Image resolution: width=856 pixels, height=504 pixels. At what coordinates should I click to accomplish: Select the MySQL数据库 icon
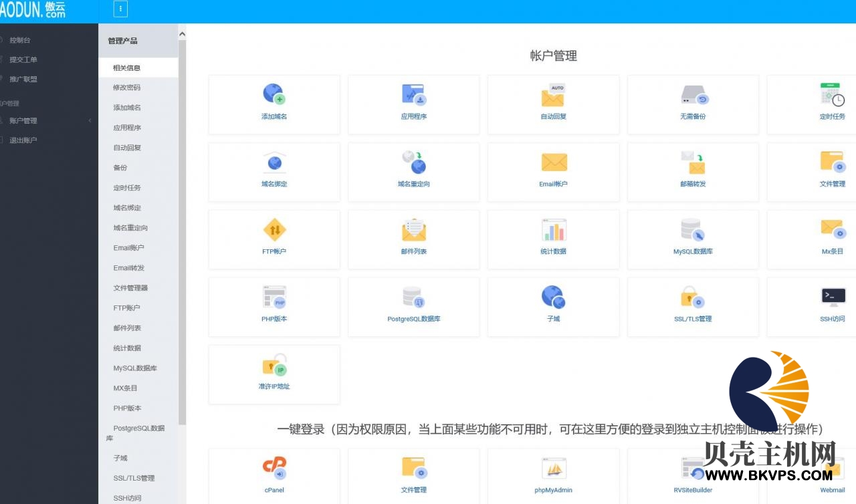[x=692, y=230]
